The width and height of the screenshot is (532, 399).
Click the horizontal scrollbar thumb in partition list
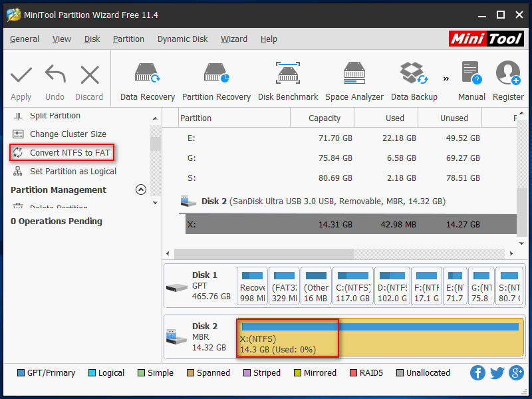click(264, 253)
